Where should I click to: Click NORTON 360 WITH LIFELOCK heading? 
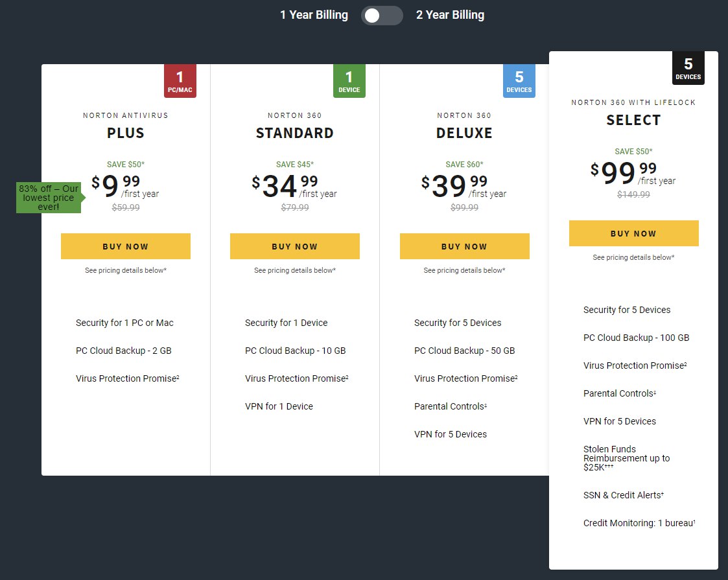[x=634, y=102]
